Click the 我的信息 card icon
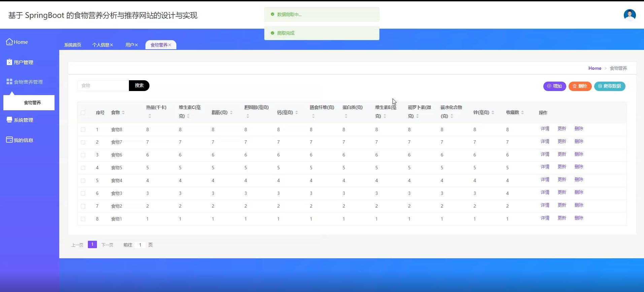Image resolution: width=644 pixels, height=292 pixels. coord(9,140)
